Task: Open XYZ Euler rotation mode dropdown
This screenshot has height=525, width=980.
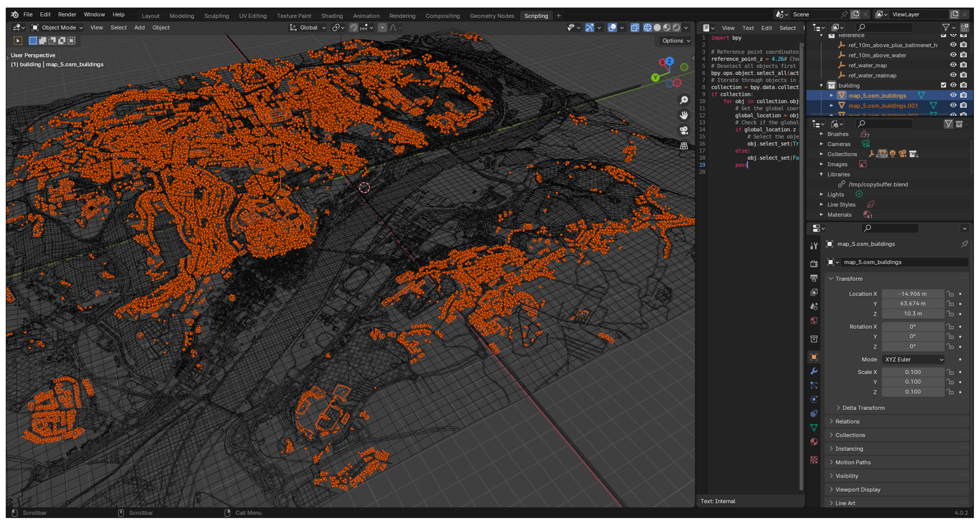Action: (913, 359)
